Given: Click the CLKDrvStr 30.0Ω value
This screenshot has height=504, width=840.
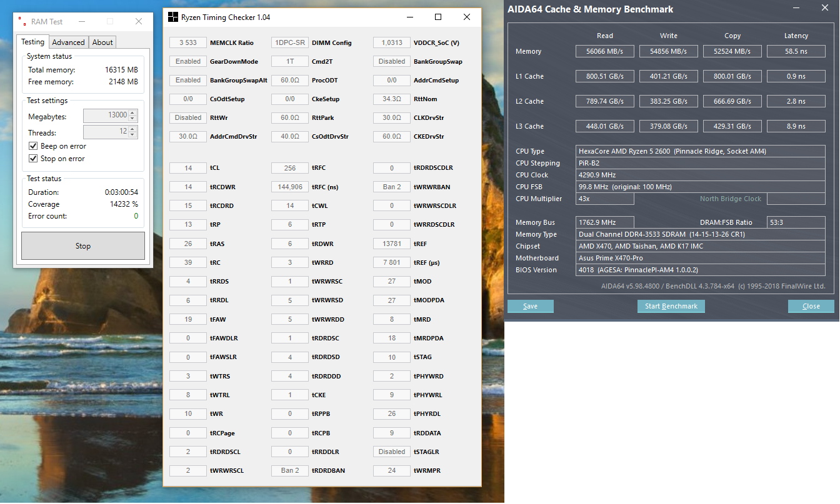Looking at the screenshot, I should pos(392,117).
